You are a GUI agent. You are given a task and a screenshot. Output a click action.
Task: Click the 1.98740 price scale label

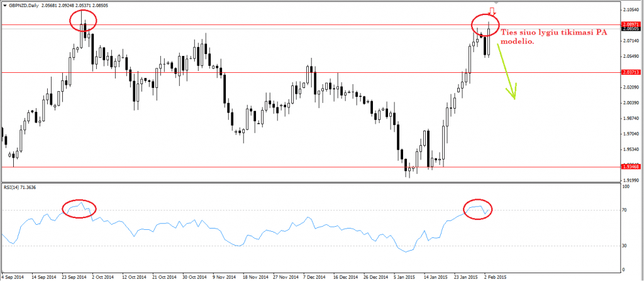[631, 118]
